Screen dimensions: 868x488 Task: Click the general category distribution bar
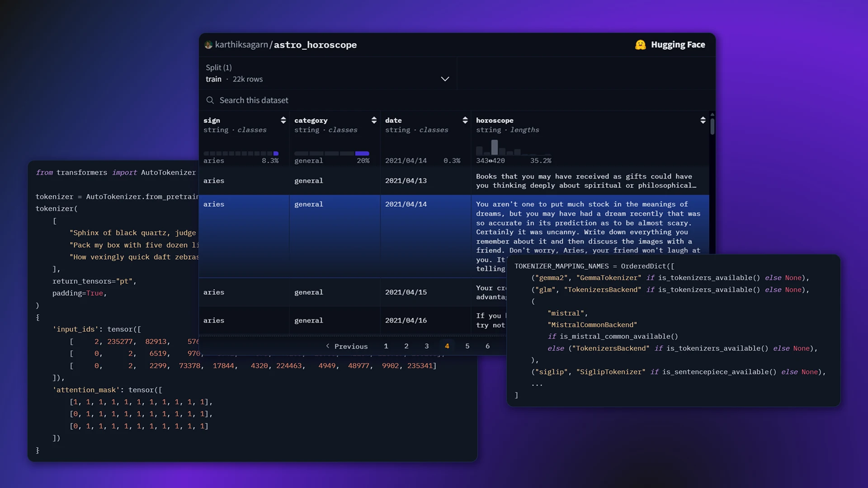(x=362, y=154)
